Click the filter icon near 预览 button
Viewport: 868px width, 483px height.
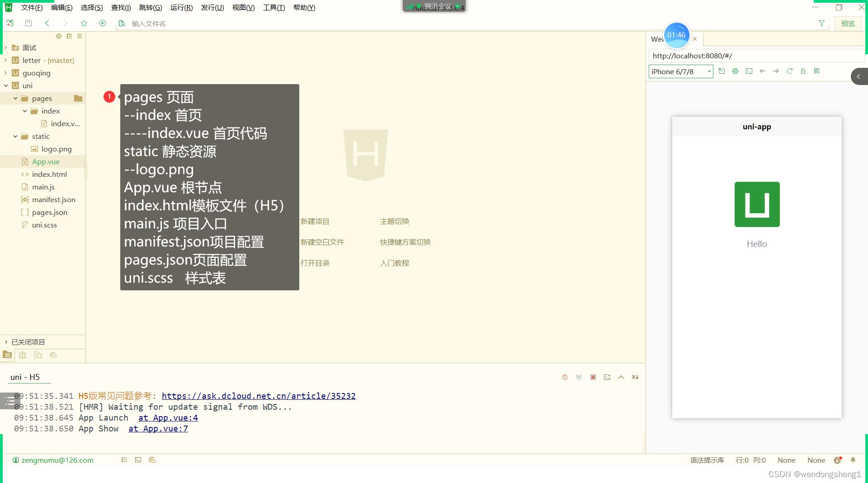[x=821, y=23]
